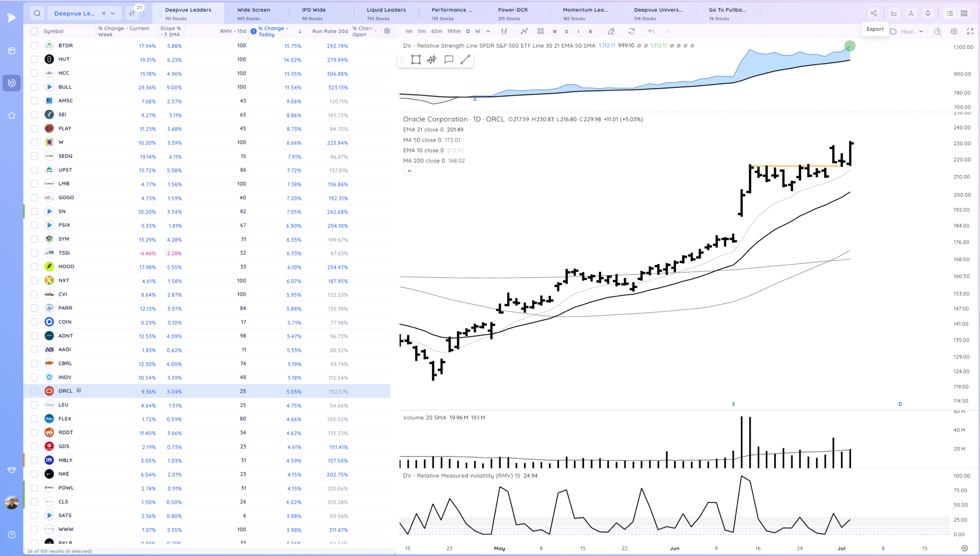Screen dimensions: 980x556
Task: Click the search field magnifier
Action: click(x=37, y=13)
